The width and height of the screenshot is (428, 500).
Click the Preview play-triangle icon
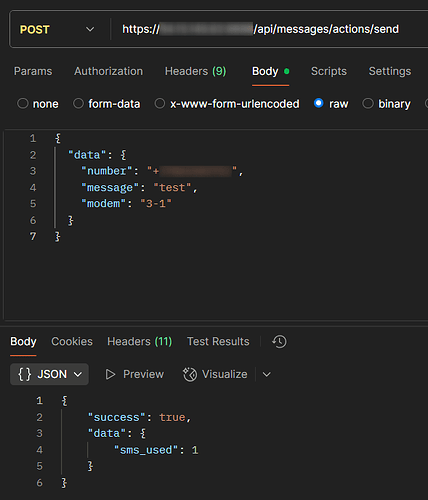(x=110, y=374)
